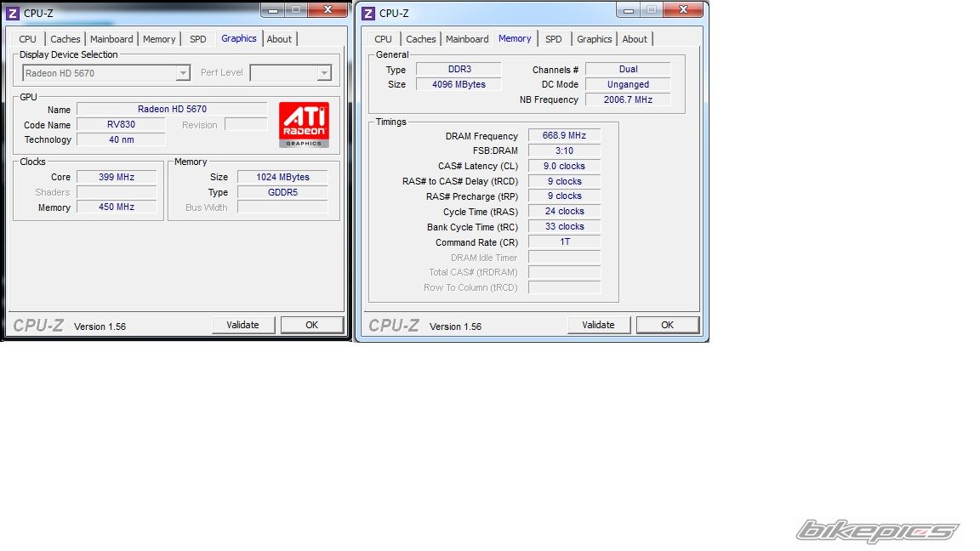
Task: Click the empty Row To Column field
Action: [x=564, y=287]
